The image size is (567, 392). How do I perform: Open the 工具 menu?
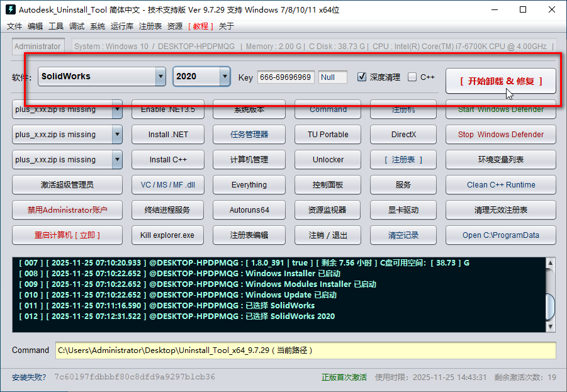(x=56, y=26)
